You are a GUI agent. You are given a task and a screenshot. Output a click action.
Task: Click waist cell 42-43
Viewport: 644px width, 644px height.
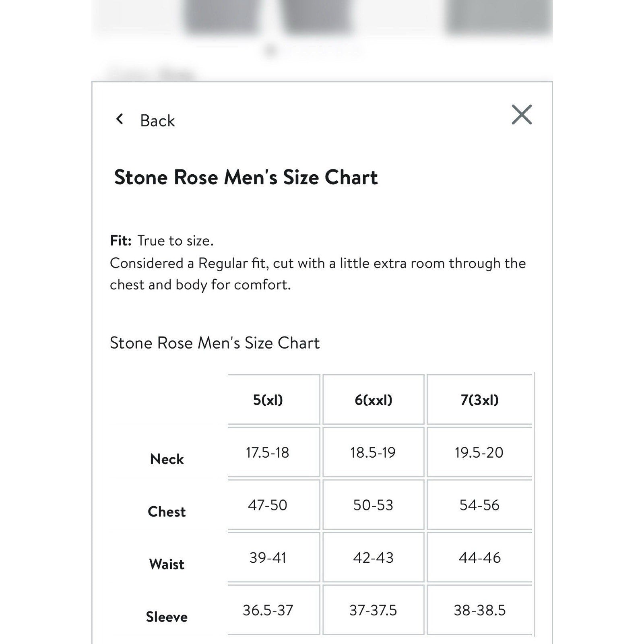pyautogui.click(x=373, y=557)
